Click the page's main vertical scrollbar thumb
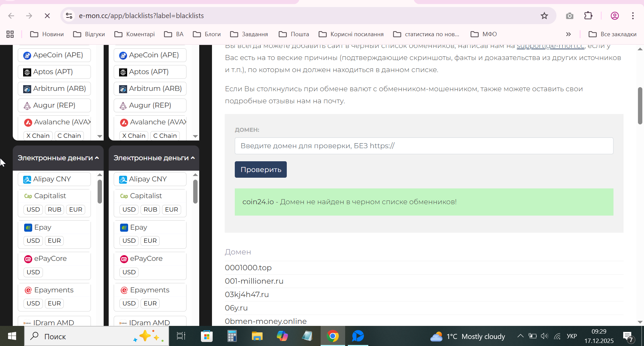Image resolution: width=644 pixels, height=346 pixels. pyautogui.click(x=640, y=106)
